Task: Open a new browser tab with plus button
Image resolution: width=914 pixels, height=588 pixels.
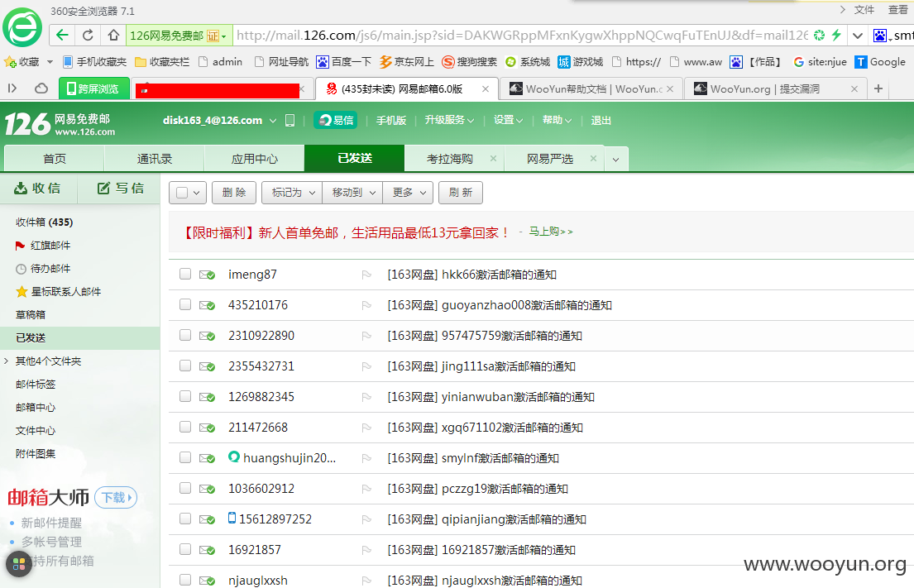Action: click(878, 88)
